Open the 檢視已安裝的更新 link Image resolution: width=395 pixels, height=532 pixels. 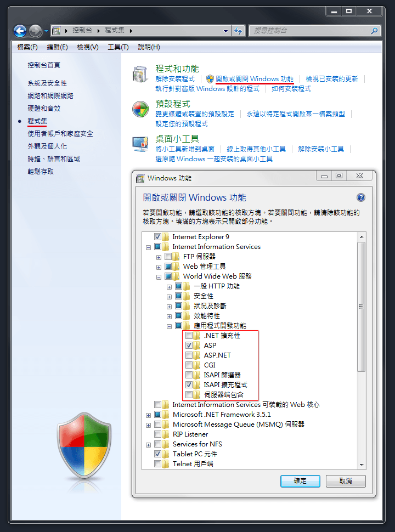click(332, 79)
